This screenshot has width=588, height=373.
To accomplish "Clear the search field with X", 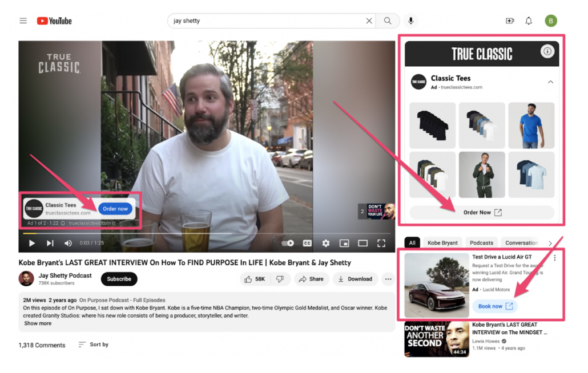I will [369, 21].
